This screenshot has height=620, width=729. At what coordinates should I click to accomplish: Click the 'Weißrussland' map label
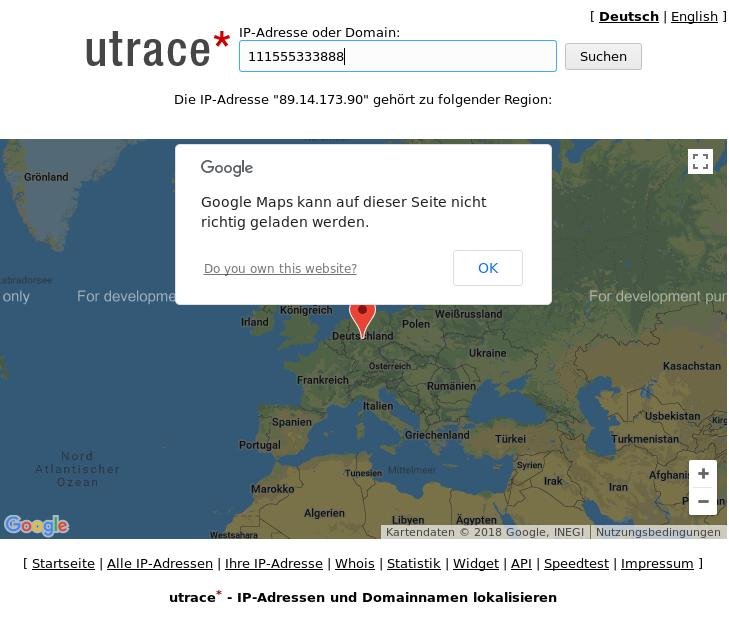click(x=468, y=314)
